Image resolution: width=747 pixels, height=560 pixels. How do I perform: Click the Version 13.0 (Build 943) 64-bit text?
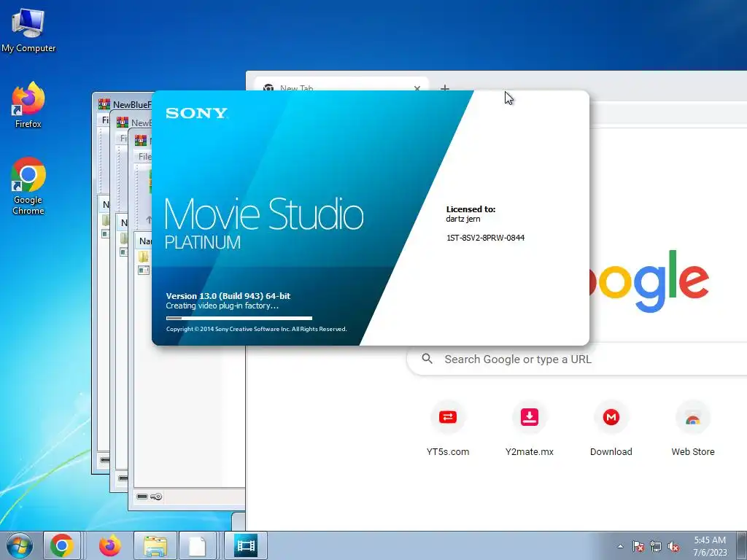(228, 296)
